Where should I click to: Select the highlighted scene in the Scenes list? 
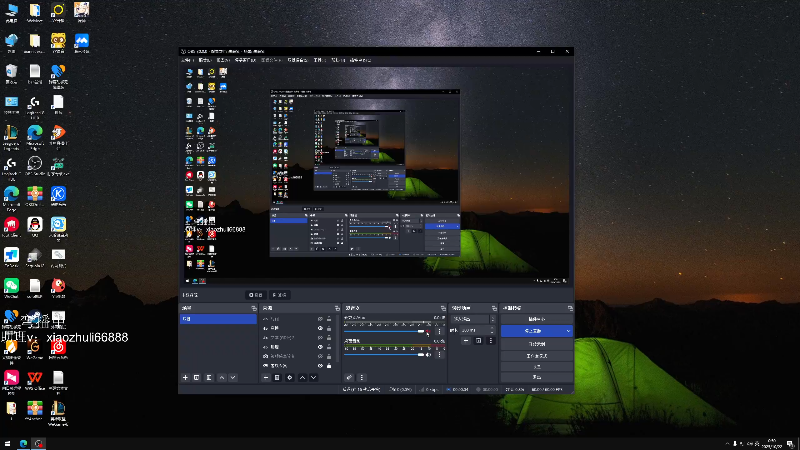(218, 319)
